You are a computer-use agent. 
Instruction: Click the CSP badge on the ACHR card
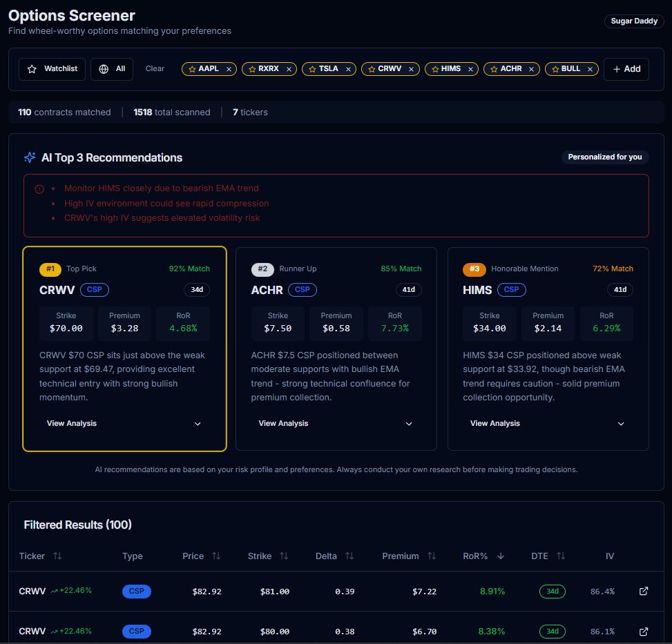coord(302,290)
